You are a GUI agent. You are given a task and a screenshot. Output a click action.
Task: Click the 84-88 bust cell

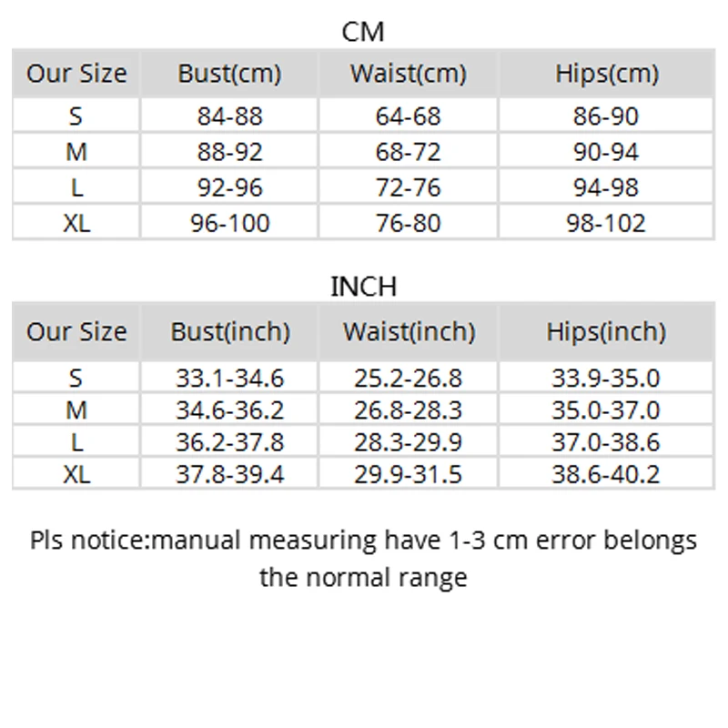[x=229, y=116]
